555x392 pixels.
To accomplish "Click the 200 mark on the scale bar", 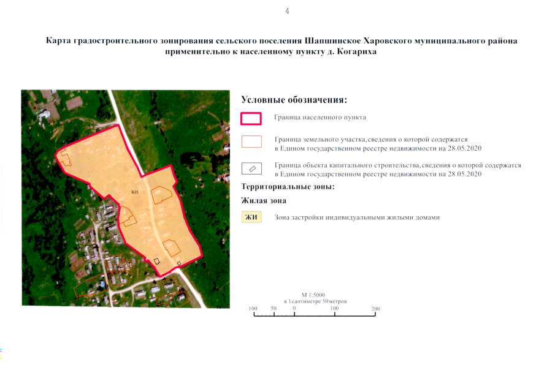I will (375, 309).
